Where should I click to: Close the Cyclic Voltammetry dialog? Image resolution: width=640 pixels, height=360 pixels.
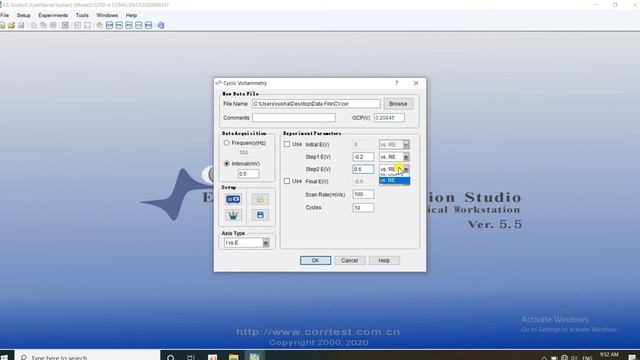click(416, 83)
